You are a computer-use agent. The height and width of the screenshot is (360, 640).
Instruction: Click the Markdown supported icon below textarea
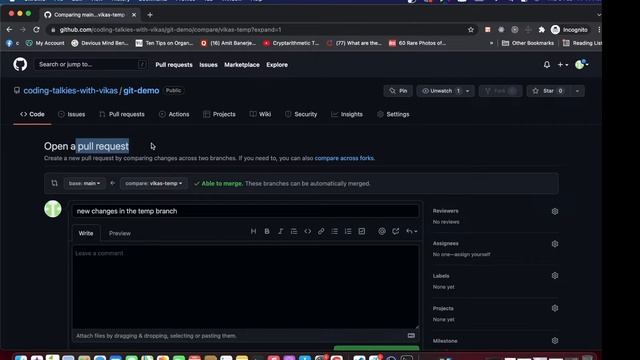[x=411, y=336]
